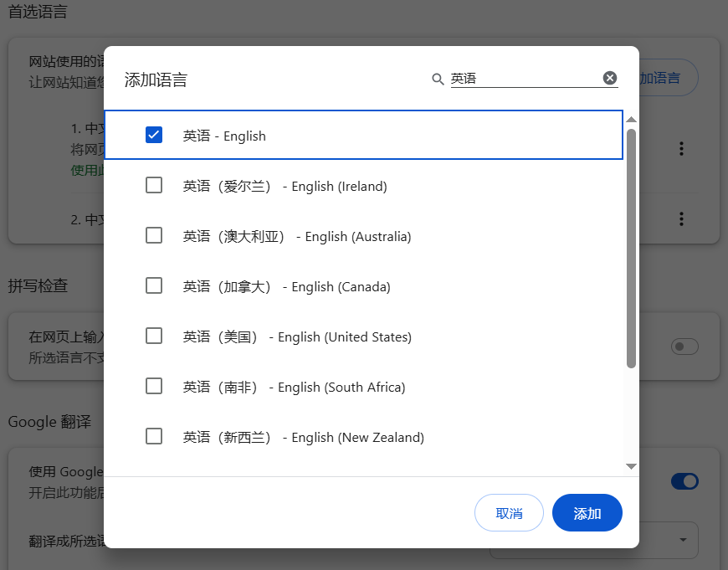Tick the English (United States) checkbox
The width and height of the screenshot is (728, 570).
tap(154, 336)
